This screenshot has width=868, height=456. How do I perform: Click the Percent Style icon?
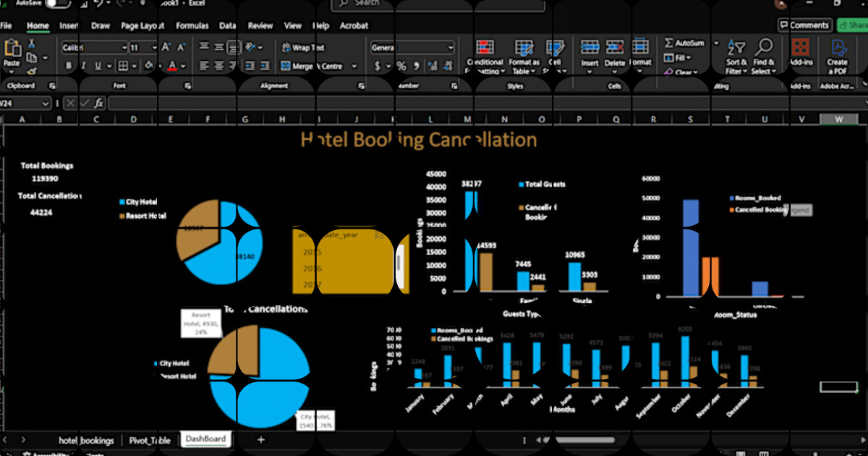(400, 66)
